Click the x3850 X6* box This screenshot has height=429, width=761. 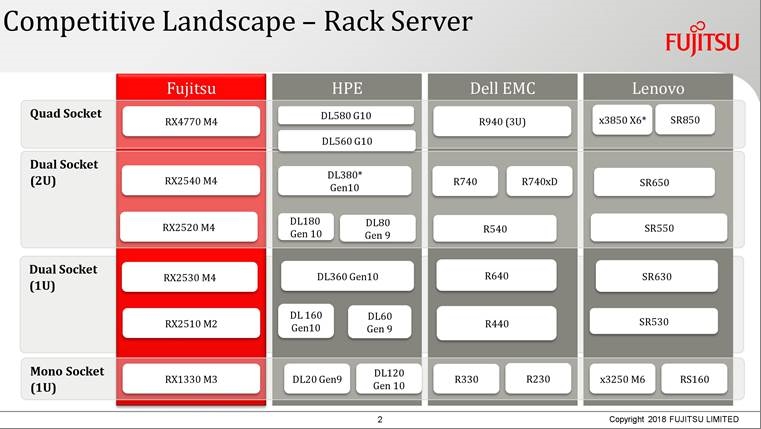tap(622, 120)
